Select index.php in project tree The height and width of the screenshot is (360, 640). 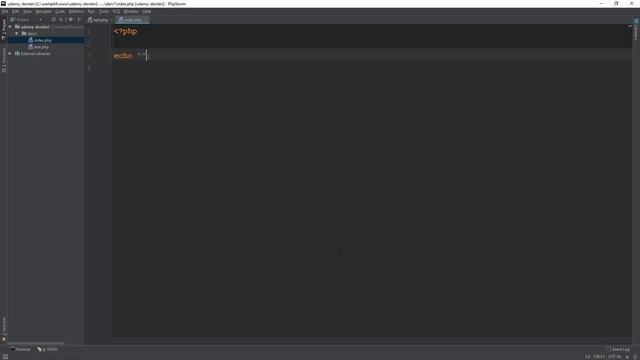[x=43, y=40]
